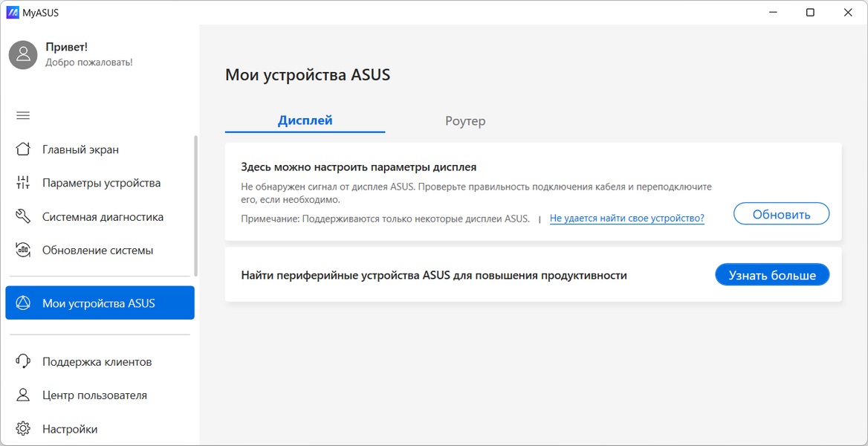
Task: Open Параметры устройства menu item
Action: (100, 183)
